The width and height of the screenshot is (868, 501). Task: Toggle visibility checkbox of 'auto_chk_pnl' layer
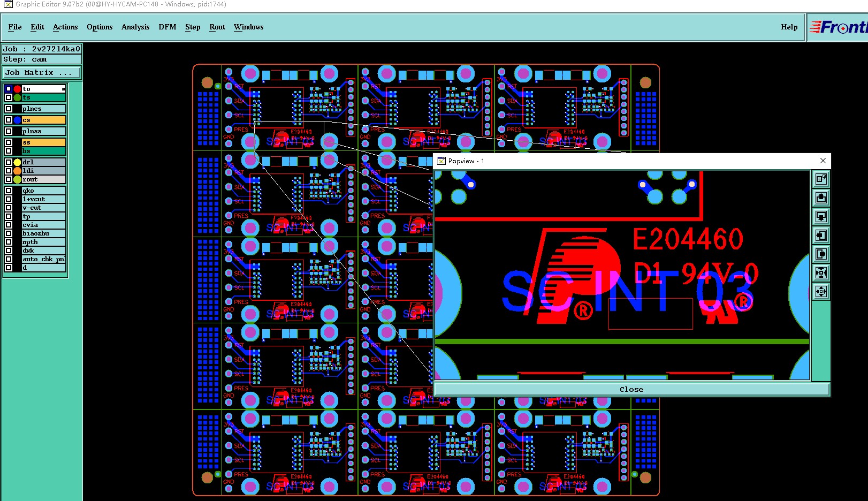(9, 259)
